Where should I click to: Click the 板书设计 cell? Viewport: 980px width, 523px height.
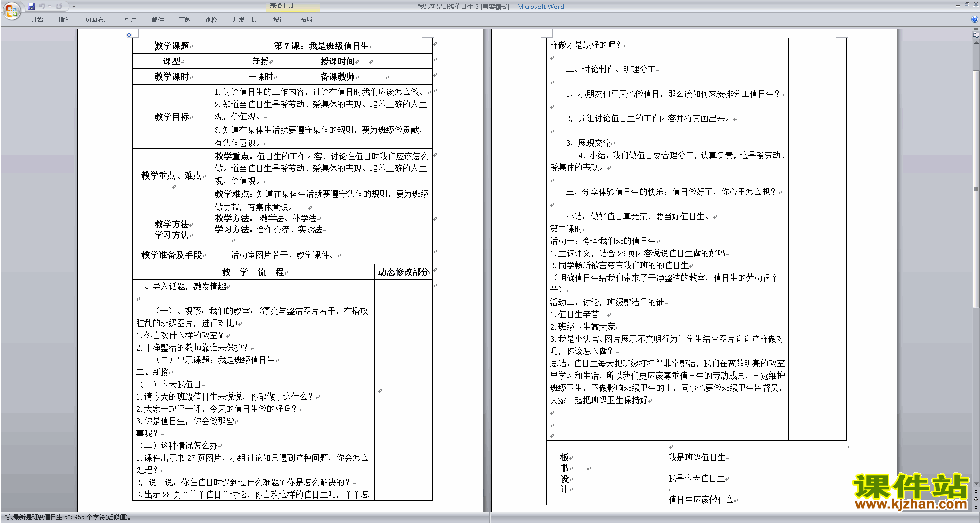[x=565, y=473]
